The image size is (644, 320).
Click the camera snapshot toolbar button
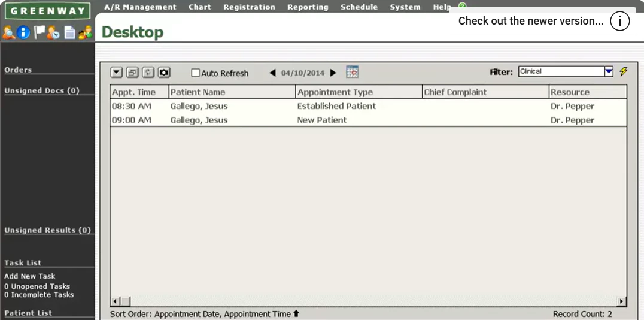(164, 73)
